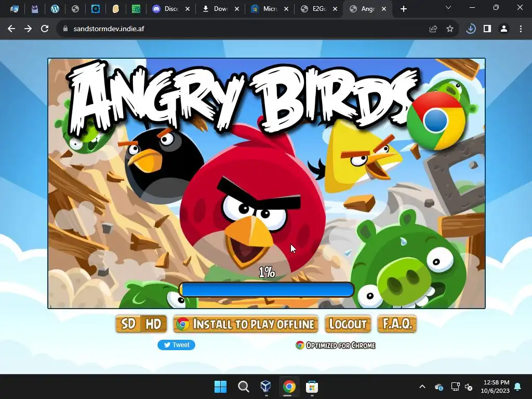This screenshot has height=399, width=532.
Task: Open the Windows Start menu
Action: (220, 387)
